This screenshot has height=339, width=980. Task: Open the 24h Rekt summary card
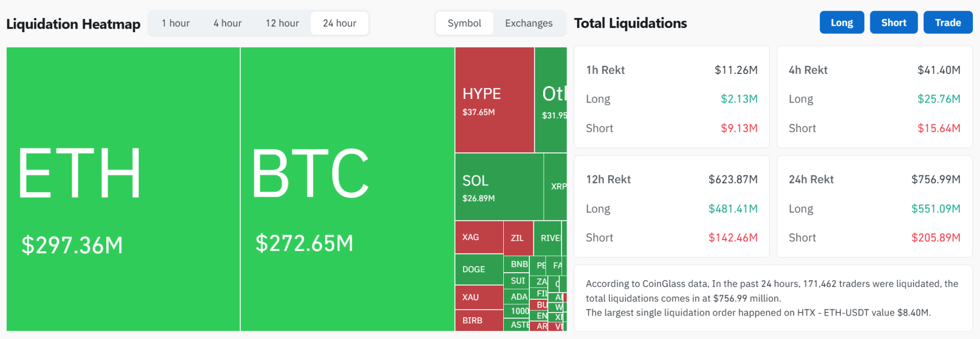(874, 207)
